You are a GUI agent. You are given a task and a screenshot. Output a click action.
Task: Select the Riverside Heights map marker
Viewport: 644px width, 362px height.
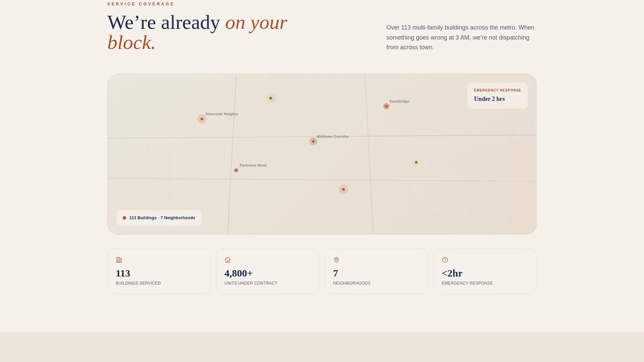tap(202, 119)
